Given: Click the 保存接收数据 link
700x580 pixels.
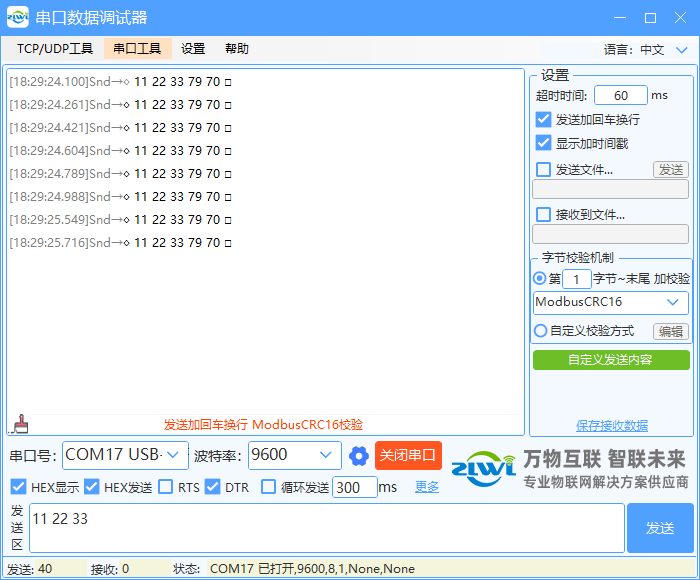Looking at the screenshot, I should [612, 426].
